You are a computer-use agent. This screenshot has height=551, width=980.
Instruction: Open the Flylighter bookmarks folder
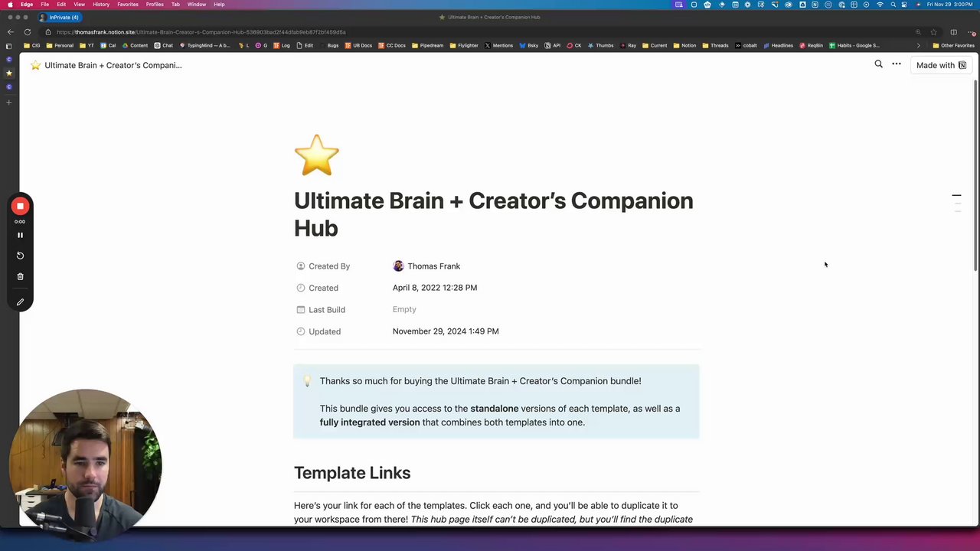click(464, 45)
